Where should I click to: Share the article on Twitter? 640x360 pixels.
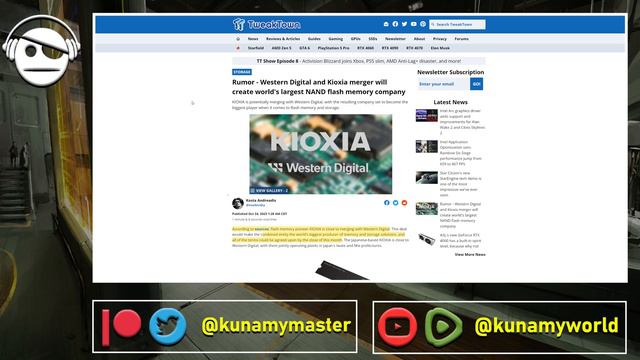pos(396,203)
